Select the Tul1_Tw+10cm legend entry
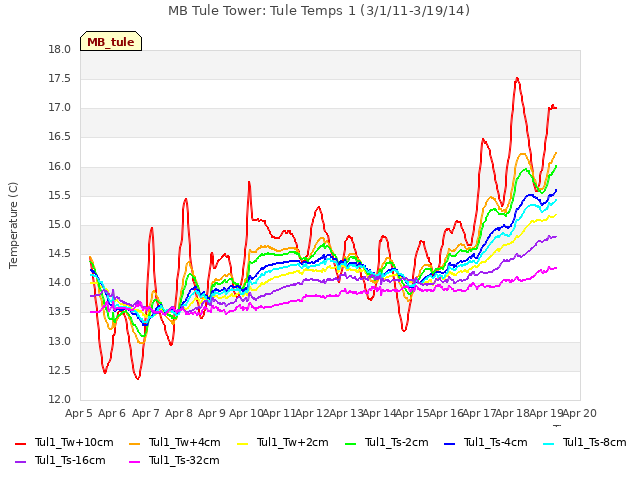 point(64,442)
